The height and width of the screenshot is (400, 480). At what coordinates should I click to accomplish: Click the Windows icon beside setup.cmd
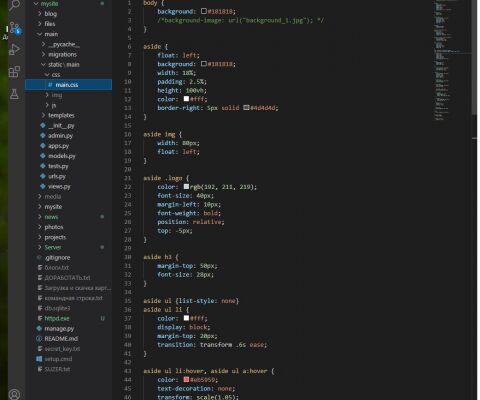click(x=39, y=359)
